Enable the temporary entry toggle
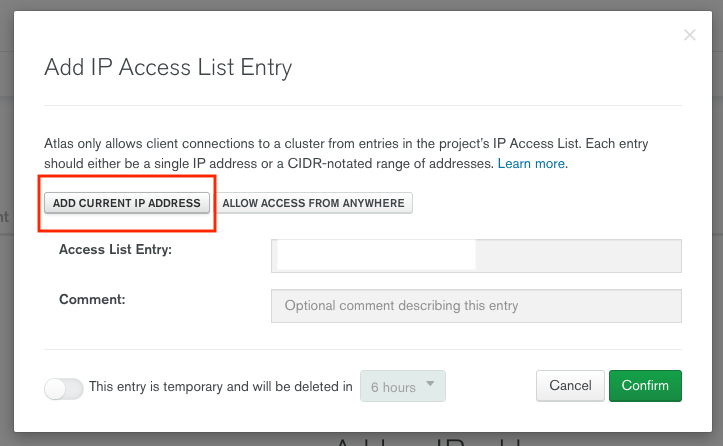 (64, 387)
